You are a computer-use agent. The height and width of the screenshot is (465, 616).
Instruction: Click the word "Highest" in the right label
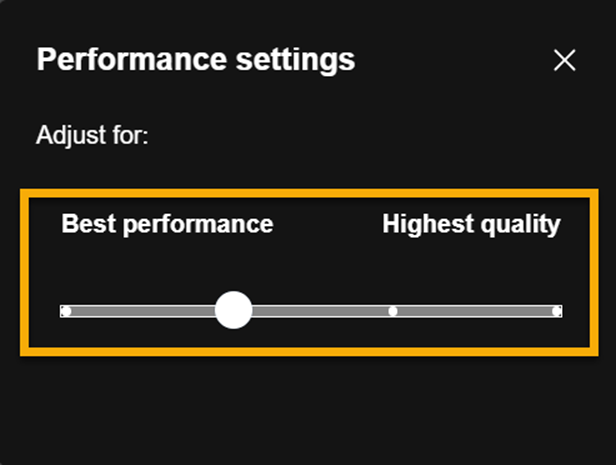[x=428, y=224]
